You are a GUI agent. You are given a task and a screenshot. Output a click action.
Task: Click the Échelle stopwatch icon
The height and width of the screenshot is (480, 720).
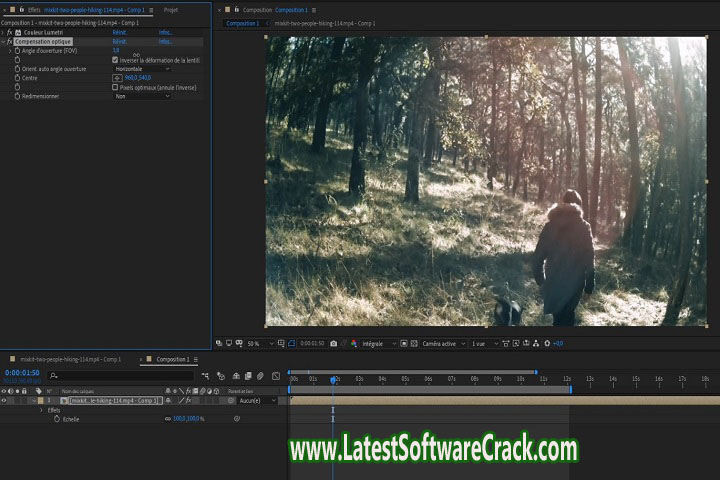click(x=57, y=419)
